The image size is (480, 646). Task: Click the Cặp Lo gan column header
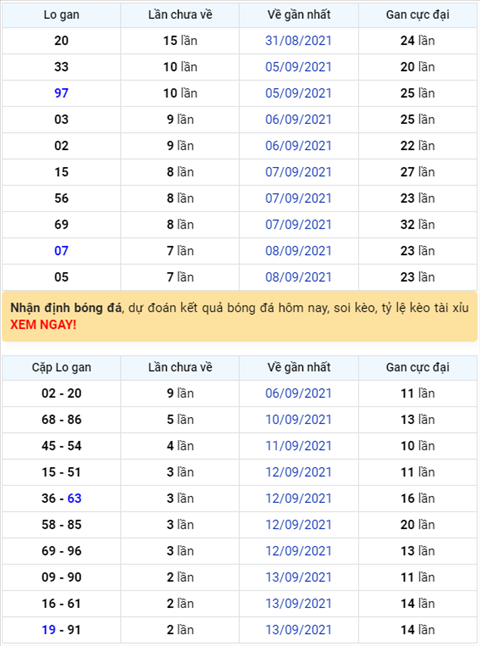point(61,367)
